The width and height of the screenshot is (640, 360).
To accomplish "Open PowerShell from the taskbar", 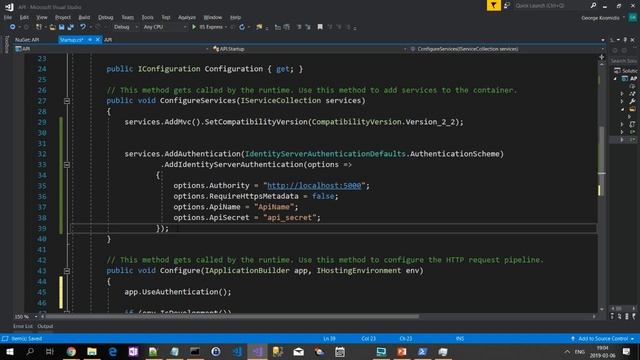I will (422, 351).
